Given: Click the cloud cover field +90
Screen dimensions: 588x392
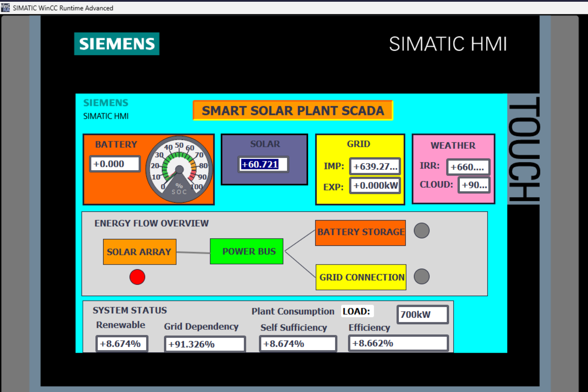Looking at the screenshot, I should [x=474, y=185].
